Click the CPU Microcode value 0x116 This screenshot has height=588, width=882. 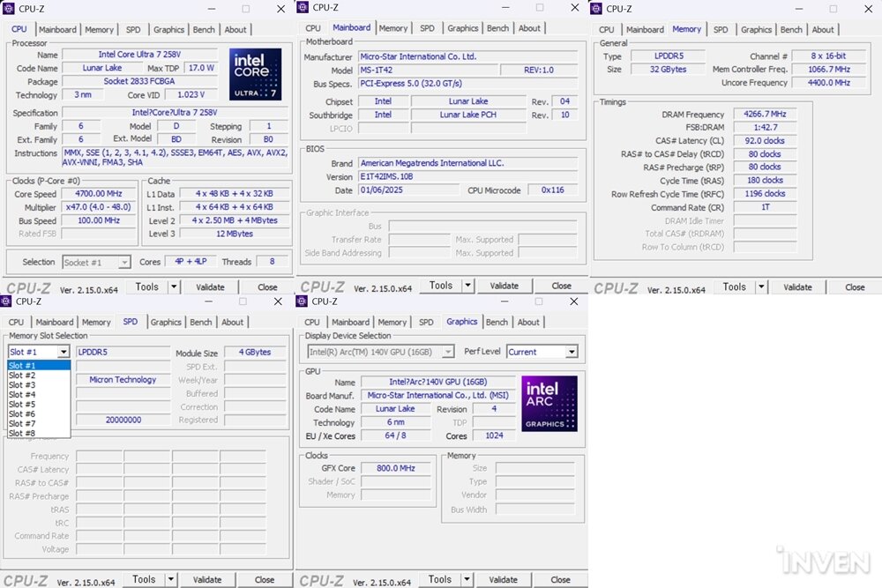[x=552, y=190]
